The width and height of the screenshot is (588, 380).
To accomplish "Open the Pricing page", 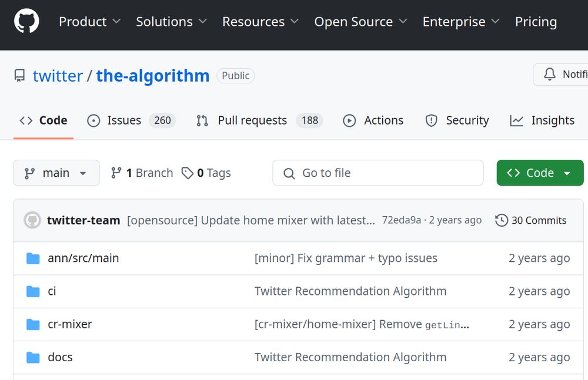I will 536,21.
